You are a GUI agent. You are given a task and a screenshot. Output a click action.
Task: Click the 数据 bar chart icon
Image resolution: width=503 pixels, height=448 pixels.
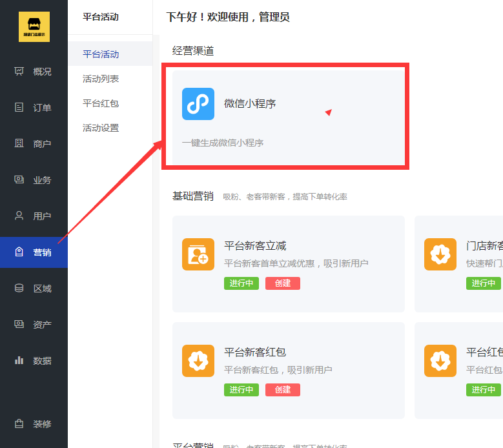(19, 360)
